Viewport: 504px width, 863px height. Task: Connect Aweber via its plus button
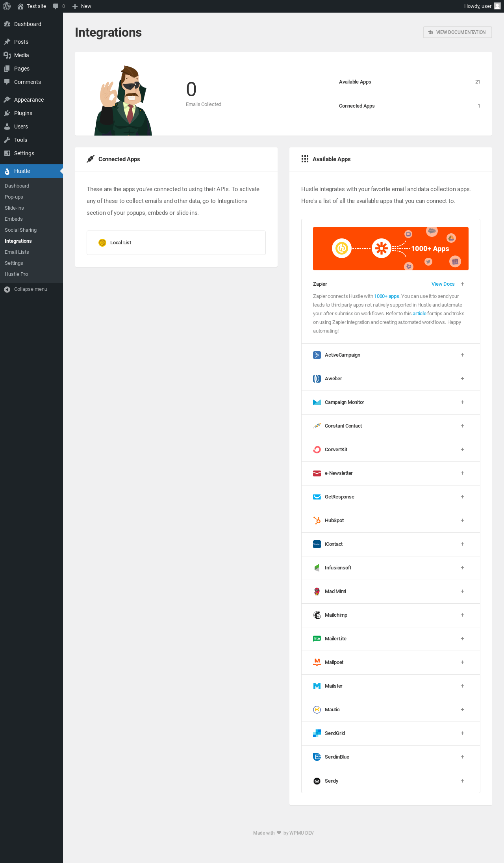point(462,379)
